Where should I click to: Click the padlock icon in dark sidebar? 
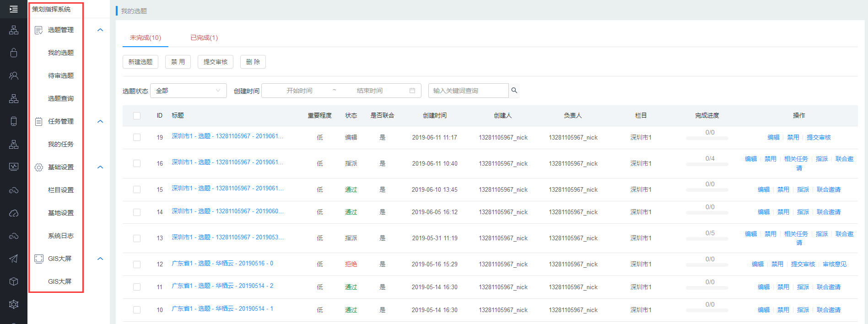coord(14,53)
